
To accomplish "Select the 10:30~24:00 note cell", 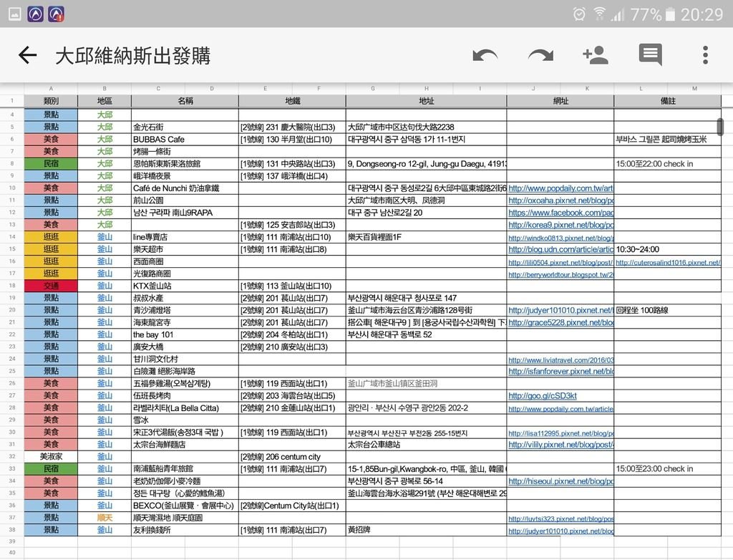I will tap(668, 249).
